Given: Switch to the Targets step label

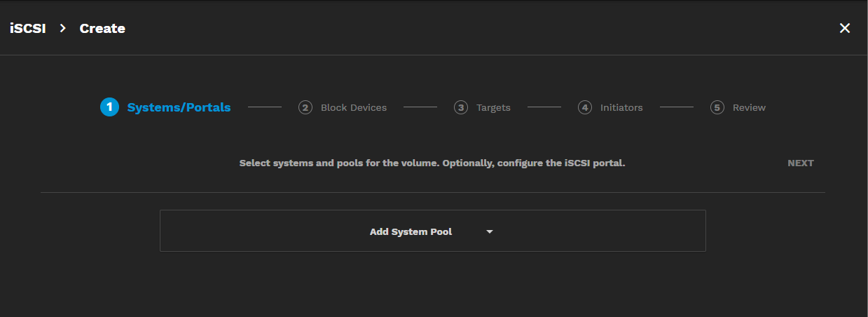Looking at the screenshot, I should [493, 107].
